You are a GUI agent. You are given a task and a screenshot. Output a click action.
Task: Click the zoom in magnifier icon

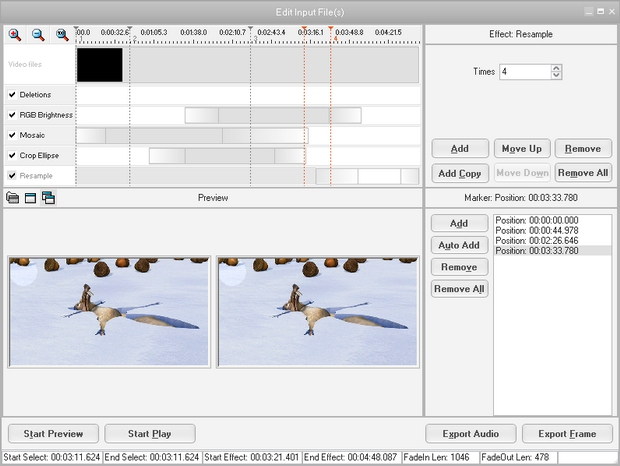pyautogui.click(x=15, y=35)
